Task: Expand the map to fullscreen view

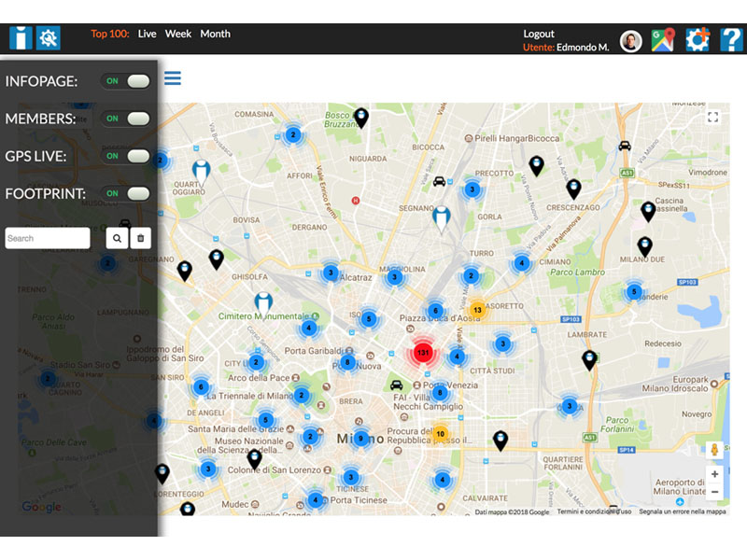Action: click(713, 118)
